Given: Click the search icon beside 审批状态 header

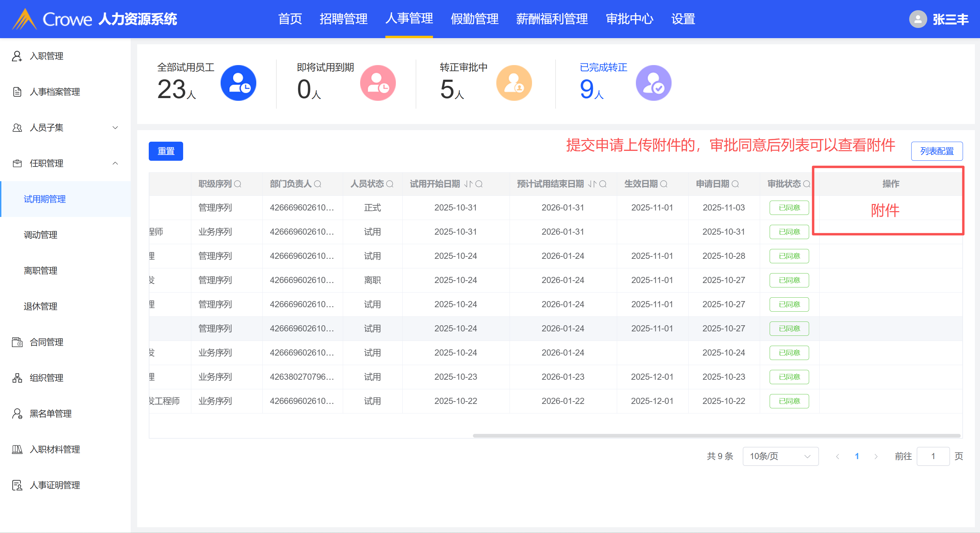Looking at the screenshot, I should tap(806, 184).
